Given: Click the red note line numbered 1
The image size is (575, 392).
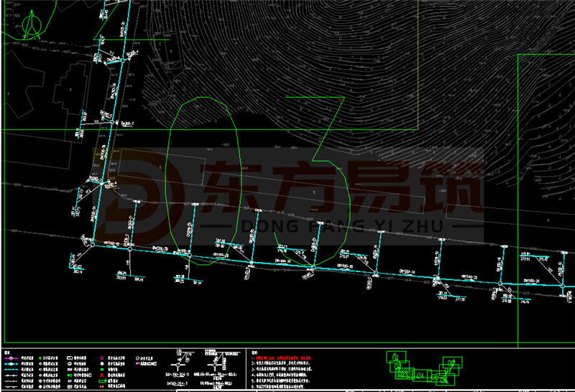Looking at the screenshot, I should coord(282,358).
